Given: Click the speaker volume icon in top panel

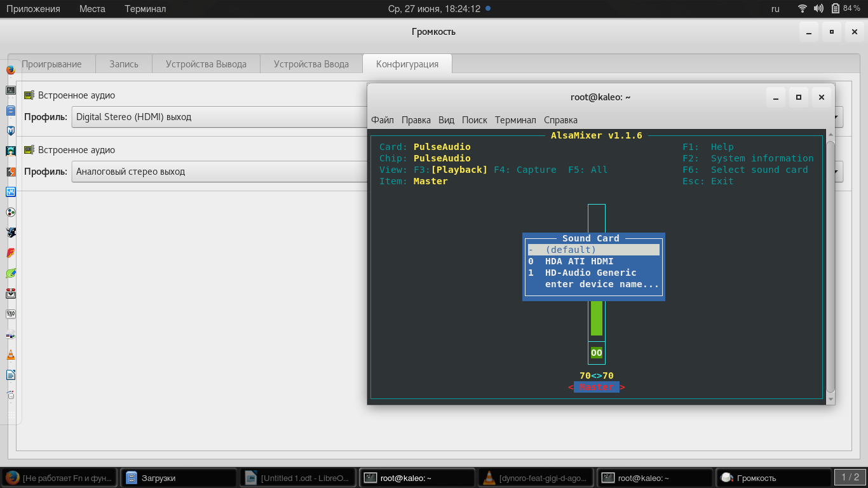Looking at the screenshot, I should (818, 9).
